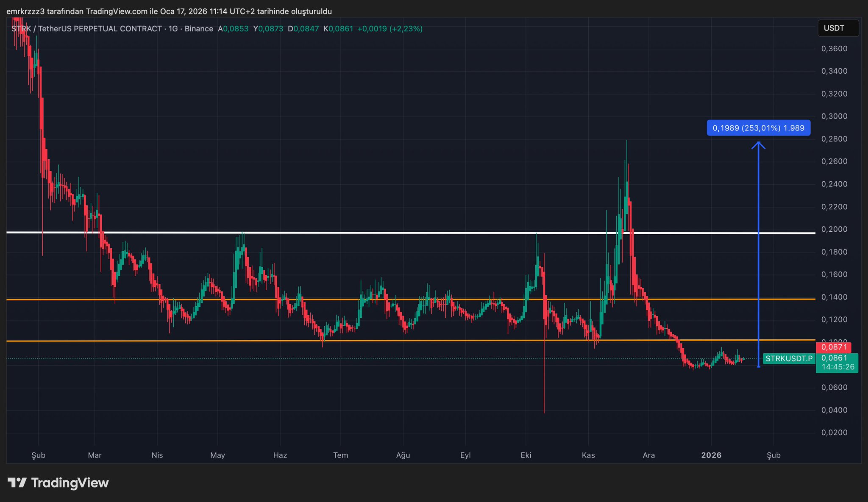Screen dimensions: 868x502
Task: Click the Haz month label on time axis
Action: [280, 455]
